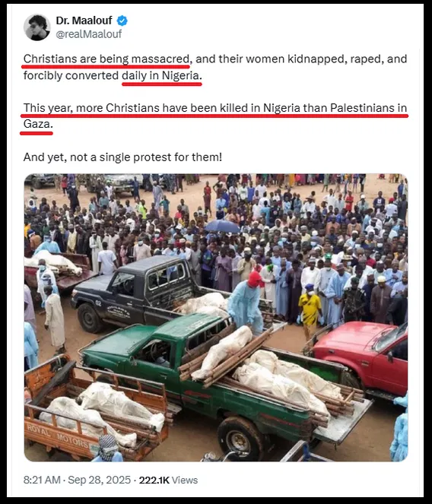
Task: Click the black pickup truck numbered 02
Action: pyautogui.click(x=141, y=294)
